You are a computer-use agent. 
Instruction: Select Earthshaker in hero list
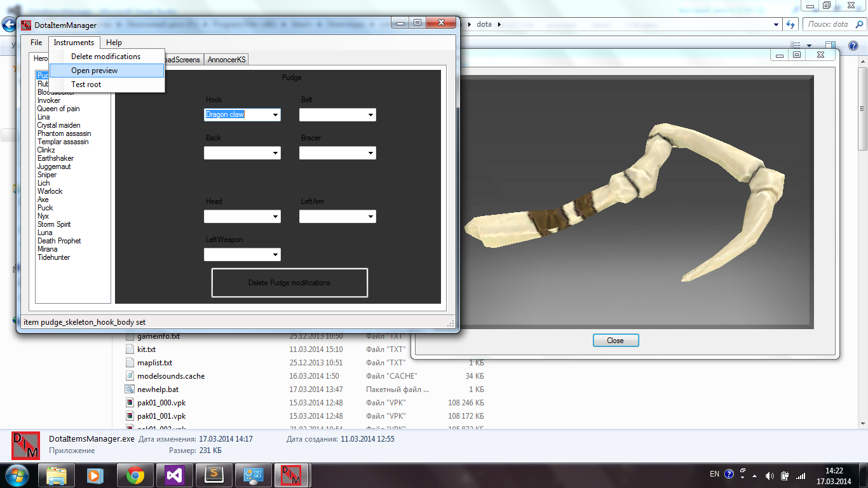tap(55, 158)
